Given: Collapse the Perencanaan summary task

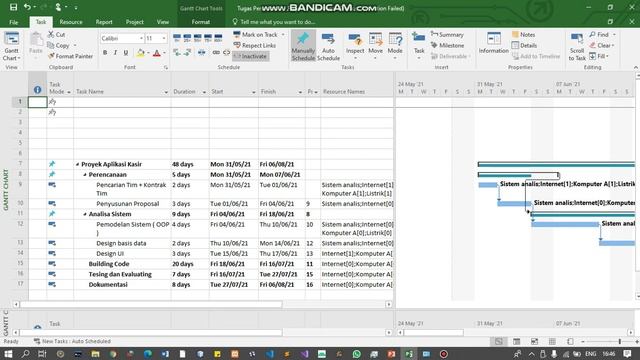Looking at the screenshot, I should tap(85, 175).
